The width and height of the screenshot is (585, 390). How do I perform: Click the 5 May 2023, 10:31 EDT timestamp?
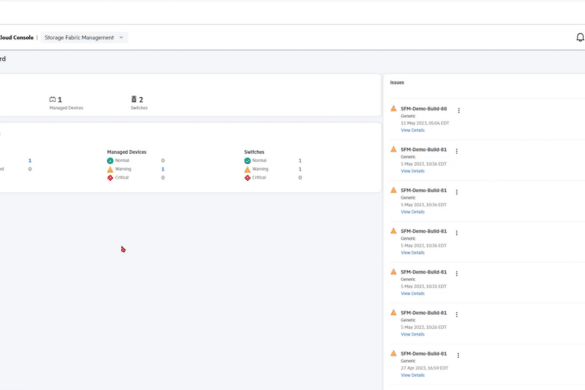click(424, 286)
